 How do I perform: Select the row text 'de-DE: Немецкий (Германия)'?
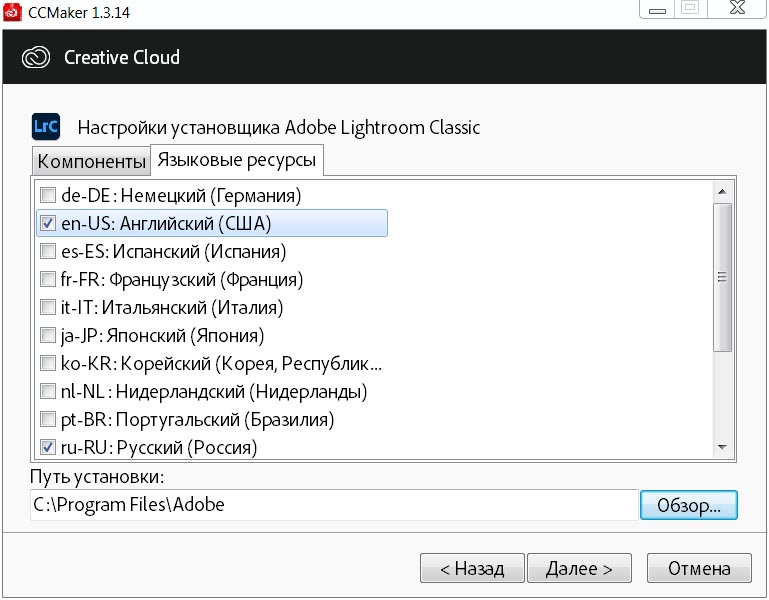[x=181, y=195]
